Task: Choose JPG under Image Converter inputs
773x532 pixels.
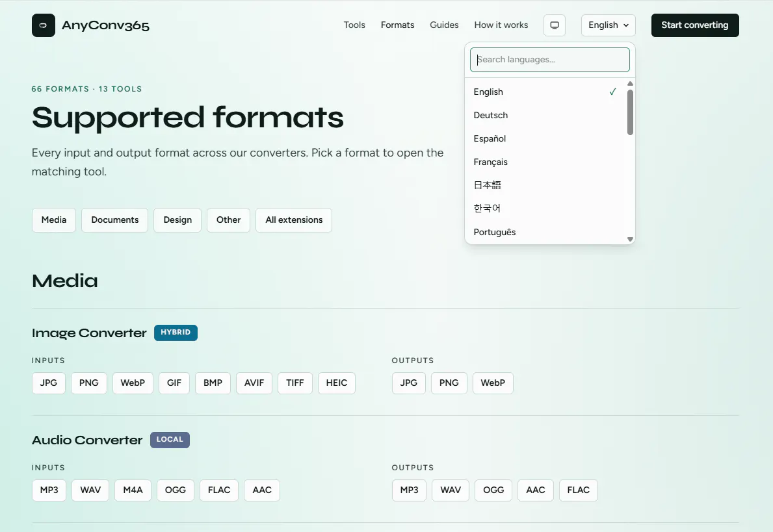Action: coord(48,383)
